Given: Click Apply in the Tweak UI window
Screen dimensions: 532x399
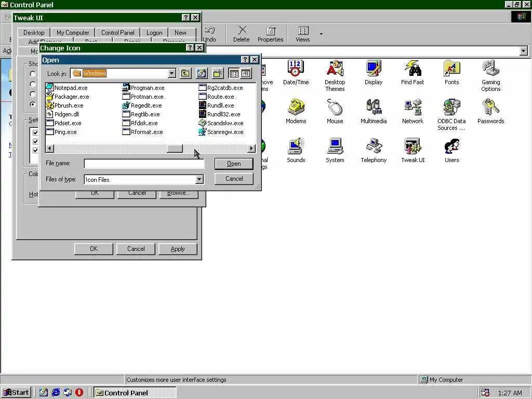Looking at the screenshot, I should pyautogui.click(x=178, y=249).
